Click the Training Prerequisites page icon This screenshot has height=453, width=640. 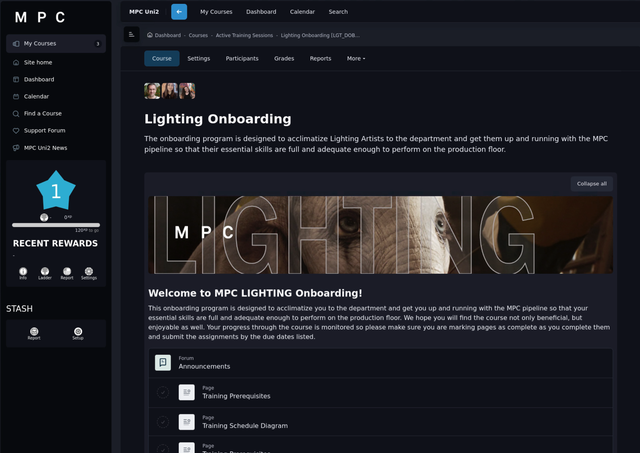click(187, 392)
